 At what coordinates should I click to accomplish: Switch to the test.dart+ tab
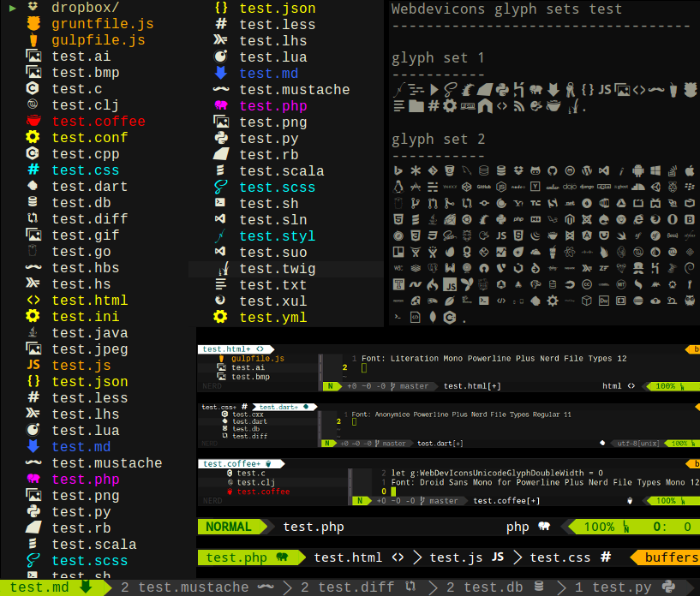284,407
